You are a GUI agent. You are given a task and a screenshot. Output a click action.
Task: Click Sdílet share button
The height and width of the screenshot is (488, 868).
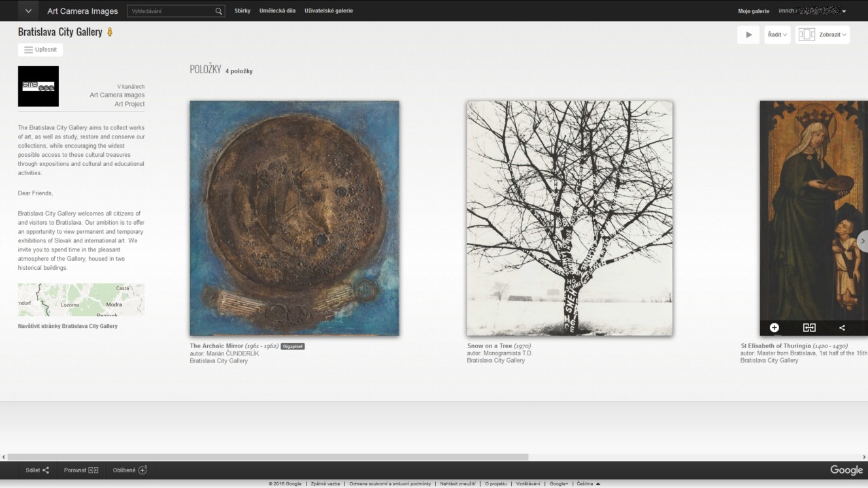pos(37,470)
